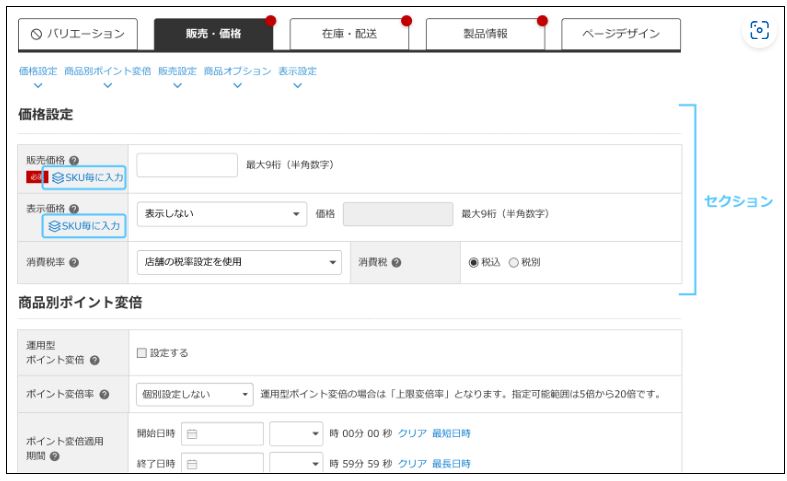Click the 販売価格 input field
The image size is (787, 481).
click(186, 165)
